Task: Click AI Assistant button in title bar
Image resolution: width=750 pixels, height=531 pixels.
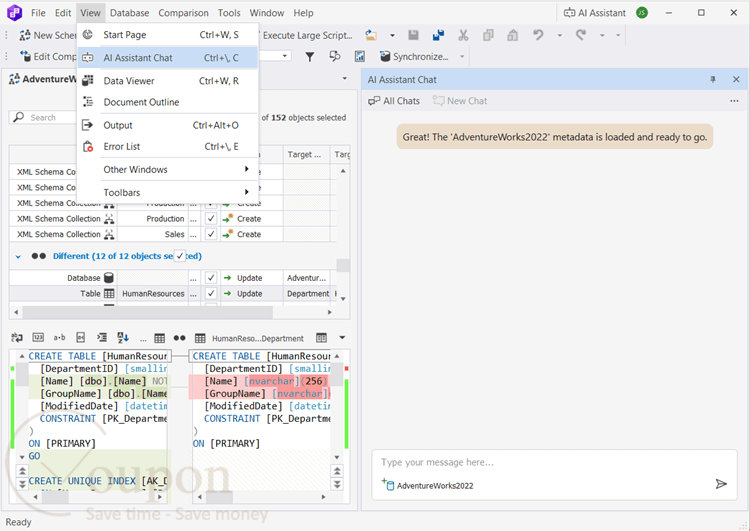Action: click(595, 13)
